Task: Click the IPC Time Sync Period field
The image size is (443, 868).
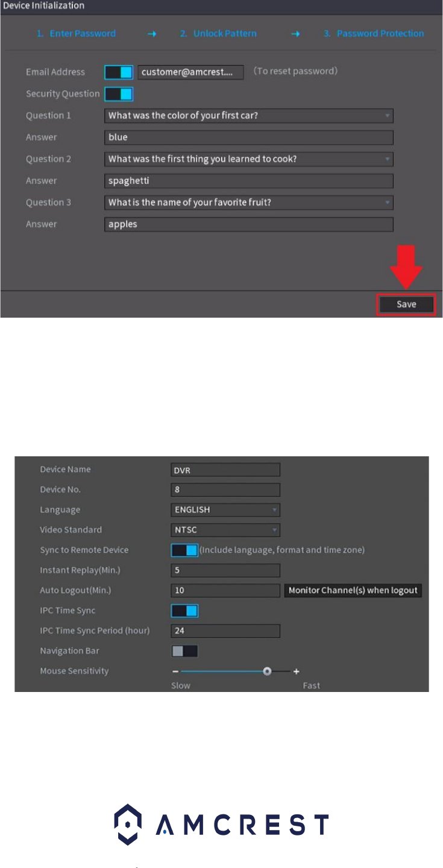Action: click(225, 631)
